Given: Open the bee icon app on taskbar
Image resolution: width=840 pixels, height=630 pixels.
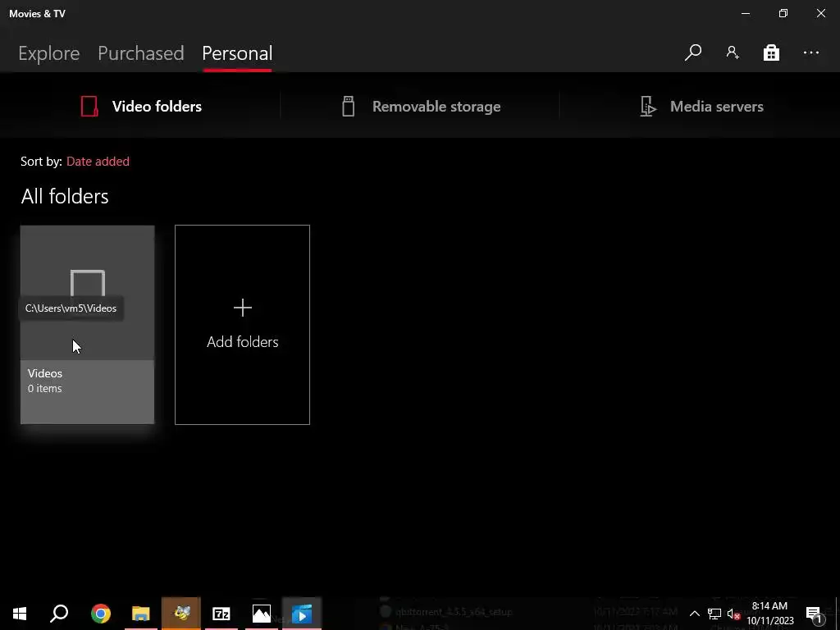Looking at the screenshot, I should tap(181, 614).
